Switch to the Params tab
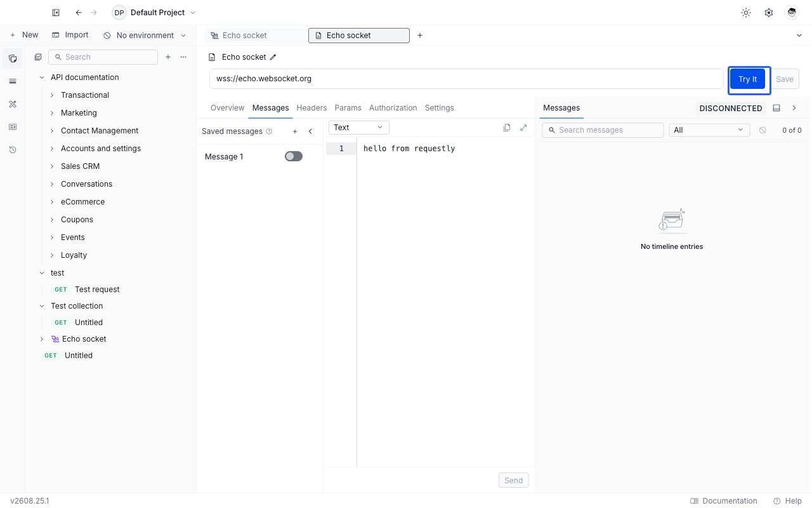Image resolution: width=812 pixels, height=508 pixels. tap(348, 108)
